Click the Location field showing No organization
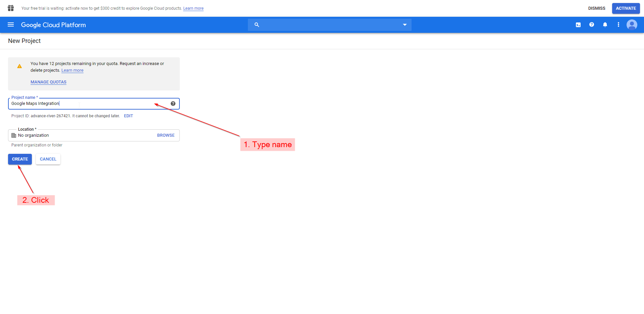 [94, 135]
